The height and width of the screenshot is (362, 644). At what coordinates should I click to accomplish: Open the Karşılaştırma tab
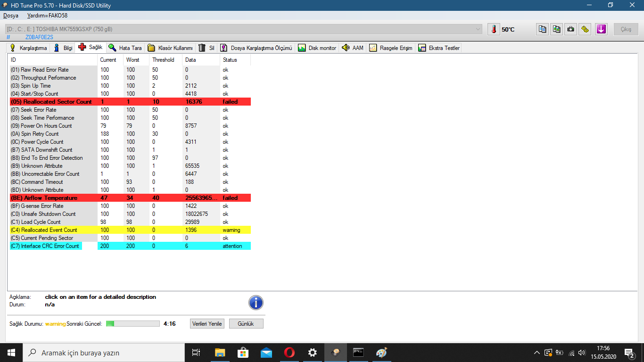(x=28, y=48)
